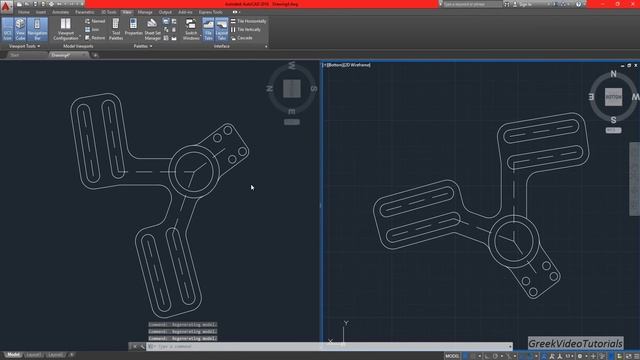640x360 pixels.
Task: Expand the Viewport Tools panel
Action: point(24,46)
